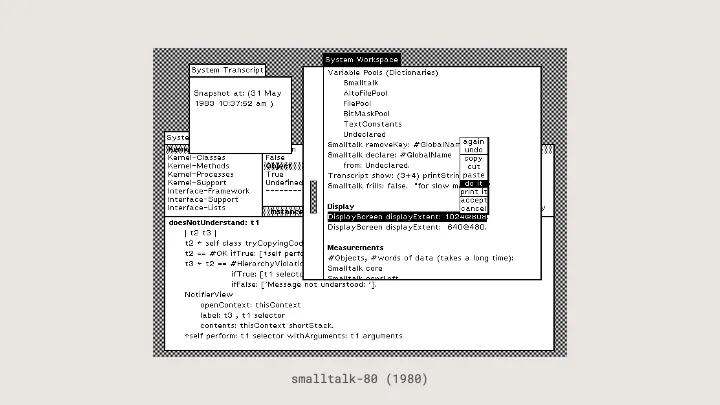Click 'openContext: thisContext' code line

250,305
